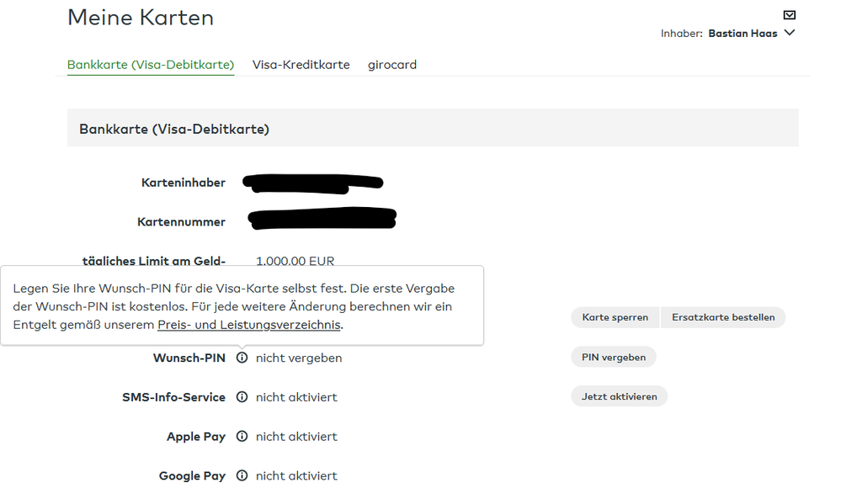This screenshot has height=504, width=841.
Task: Click the Meine Karten page heading
Action: [141, 18]
